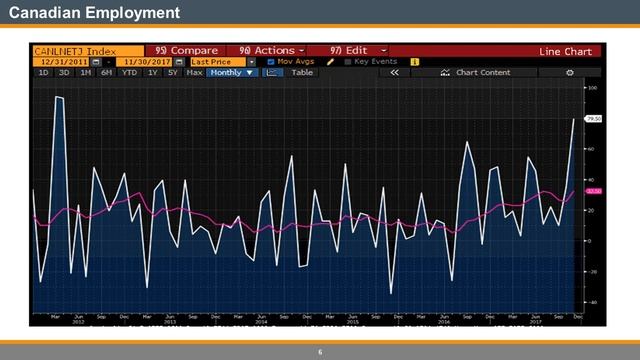Click the yellow info icon
This screenshot has width=640, height=360.
click(415, 62)
